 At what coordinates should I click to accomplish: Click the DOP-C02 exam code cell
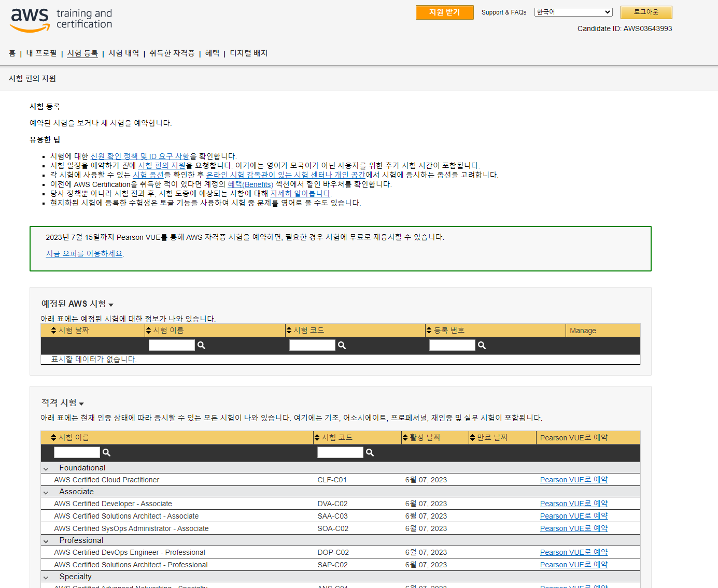[x=333, y=553]
